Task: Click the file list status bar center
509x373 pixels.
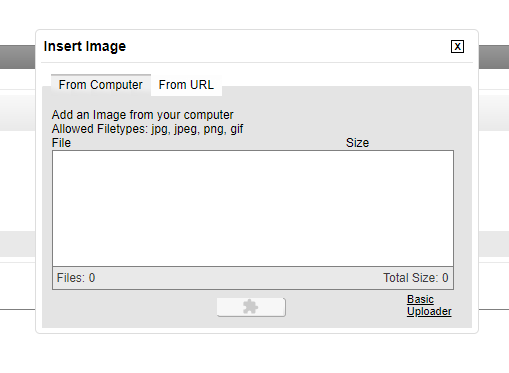Action: [253, 278]
